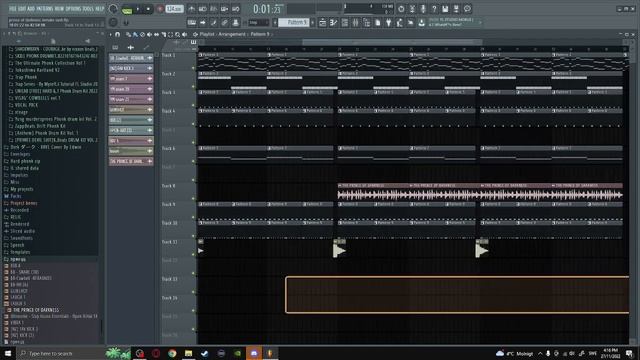Click the Windows Start button
The height and width of the screenshot is (360, 640).
(8, 353)
